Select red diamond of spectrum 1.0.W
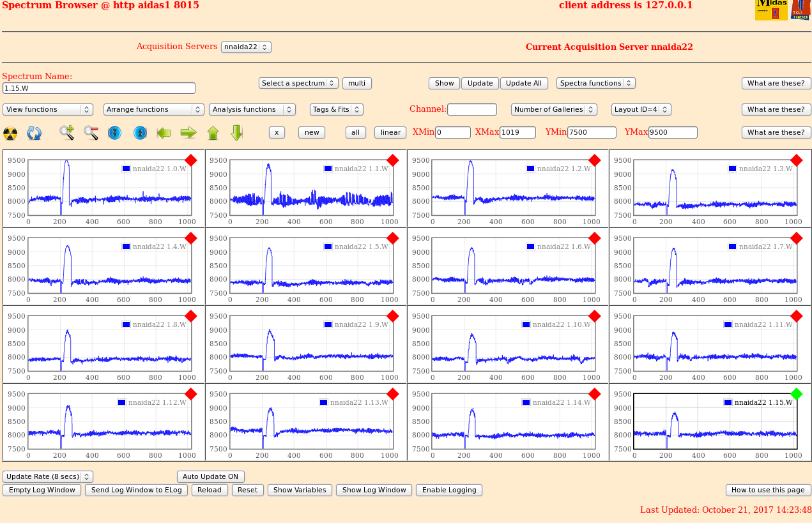812x523 pixels. coord(190,160)
